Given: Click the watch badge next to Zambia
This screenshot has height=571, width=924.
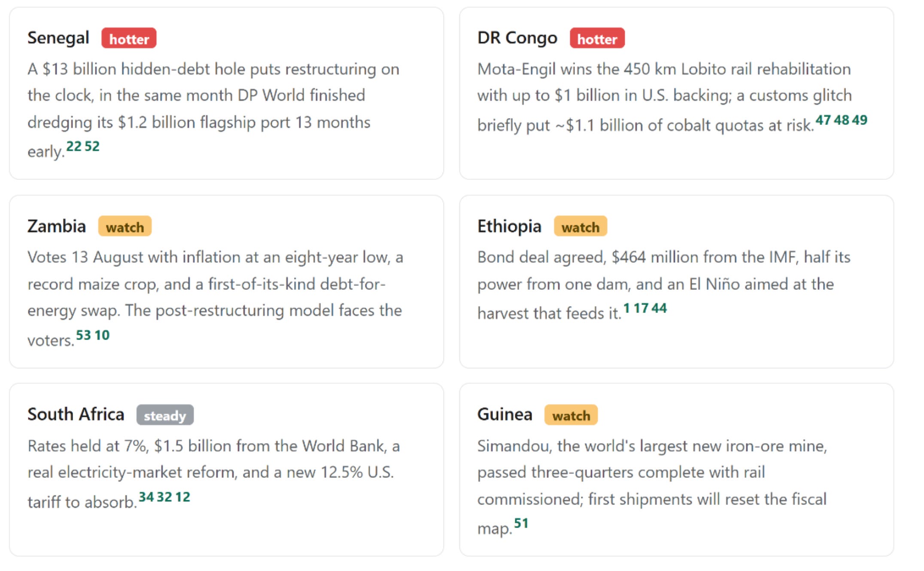Looking at the screenshot, I should [x=125, y=227].
